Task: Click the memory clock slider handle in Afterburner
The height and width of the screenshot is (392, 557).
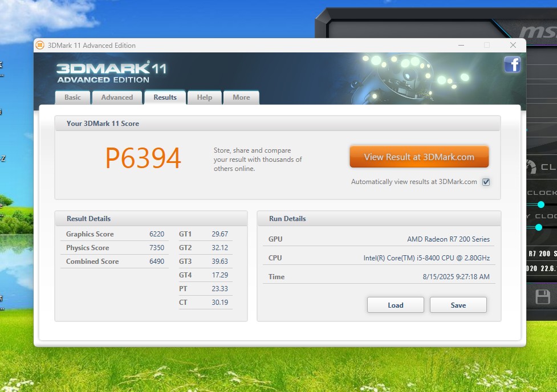Action: (539, 227)
